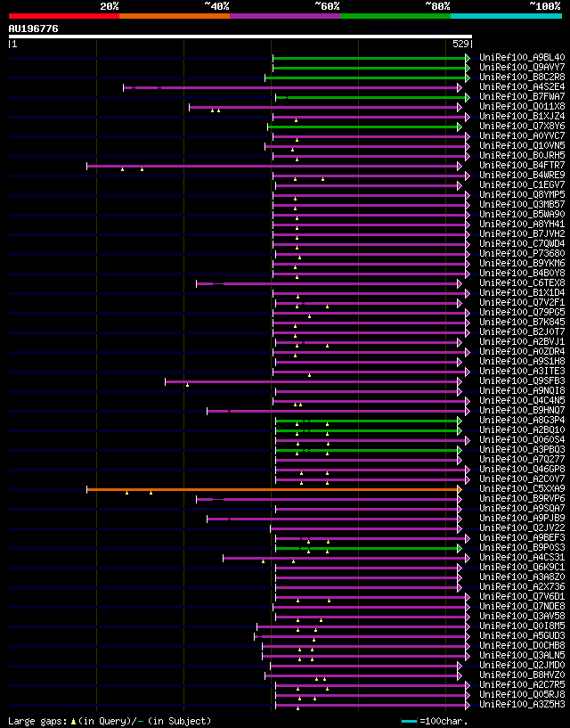
Task: Open hit UniRef100_P73680
Action: coord(522,253)
